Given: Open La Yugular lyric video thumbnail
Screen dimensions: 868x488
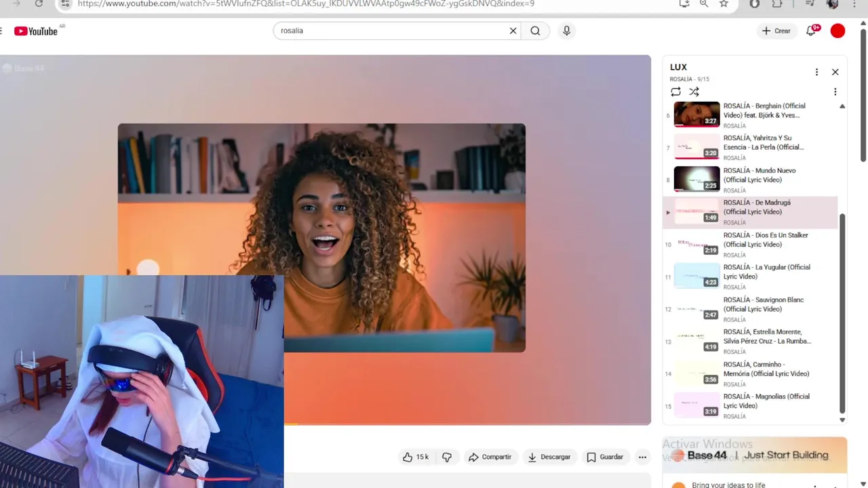Looking at the screenshot, I should pyautogui.click(x=696, y=276).
